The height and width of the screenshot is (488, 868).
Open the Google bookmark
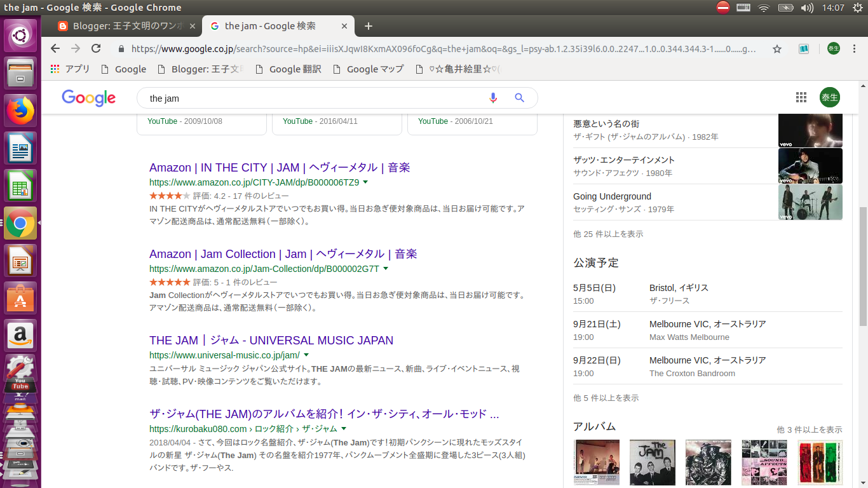coord(123,69)
